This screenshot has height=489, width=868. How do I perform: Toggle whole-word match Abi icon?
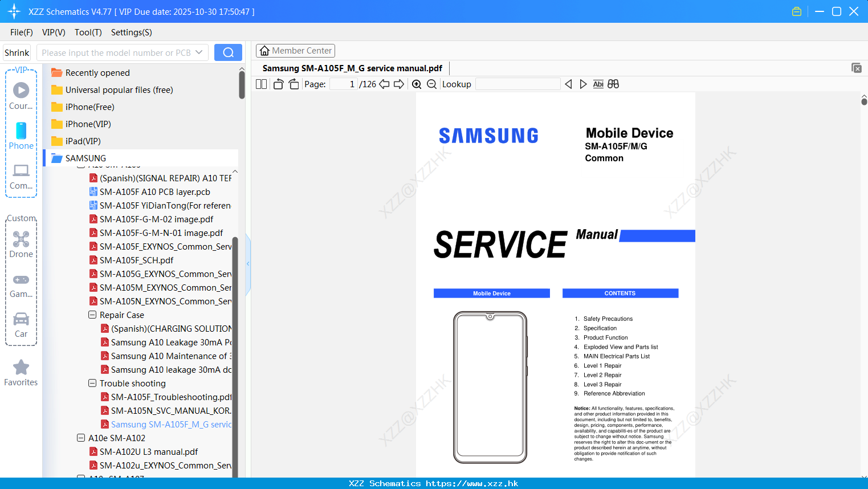click(598, 84)
